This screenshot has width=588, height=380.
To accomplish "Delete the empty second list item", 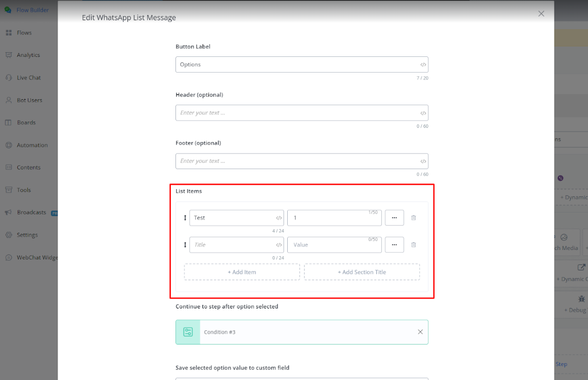I will pyautogui.click(x=414, y=245).
